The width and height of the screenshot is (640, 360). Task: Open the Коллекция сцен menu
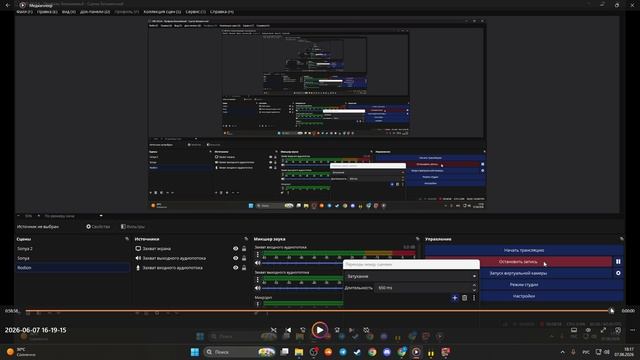point(162,12)
